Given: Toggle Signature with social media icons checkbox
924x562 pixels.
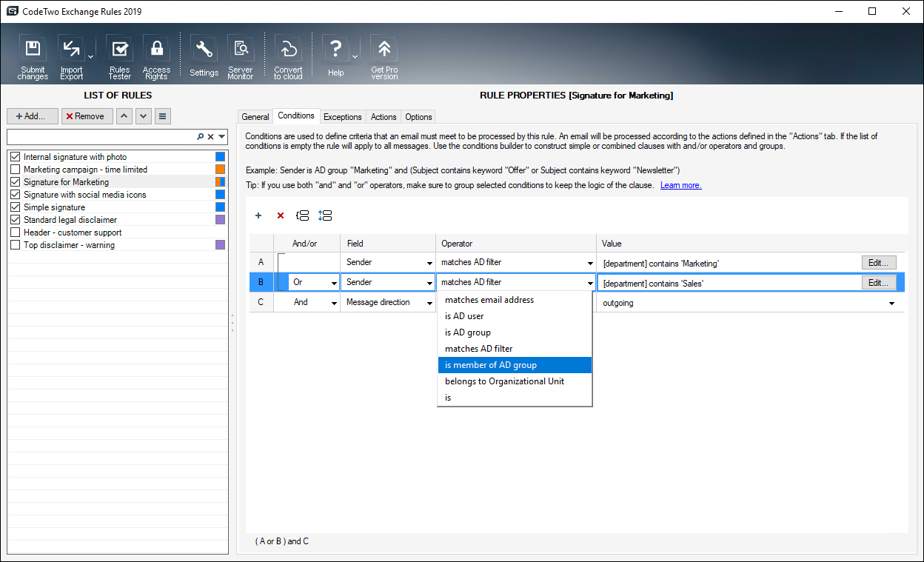Looking at the screenshot, I should pyautogui.click(x=16, y=195).
